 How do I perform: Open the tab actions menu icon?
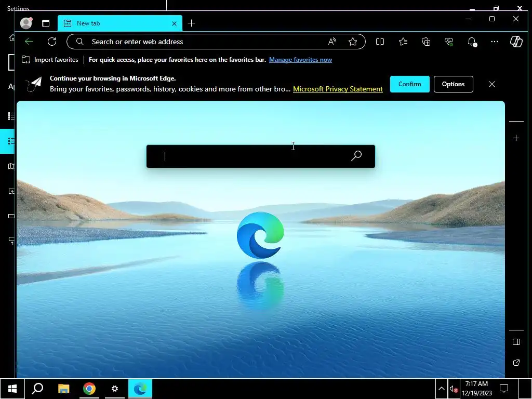pos(46,23)
